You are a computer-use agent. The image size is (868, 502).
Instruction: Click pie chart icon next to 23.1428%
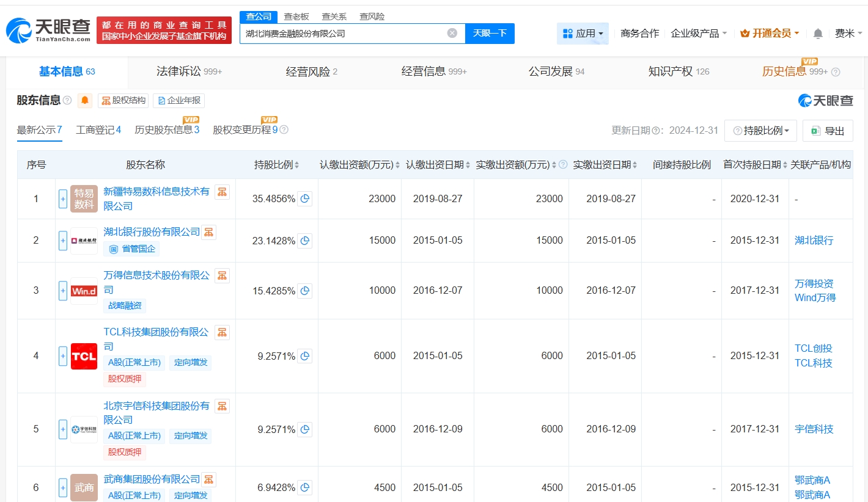click(304, 241)
